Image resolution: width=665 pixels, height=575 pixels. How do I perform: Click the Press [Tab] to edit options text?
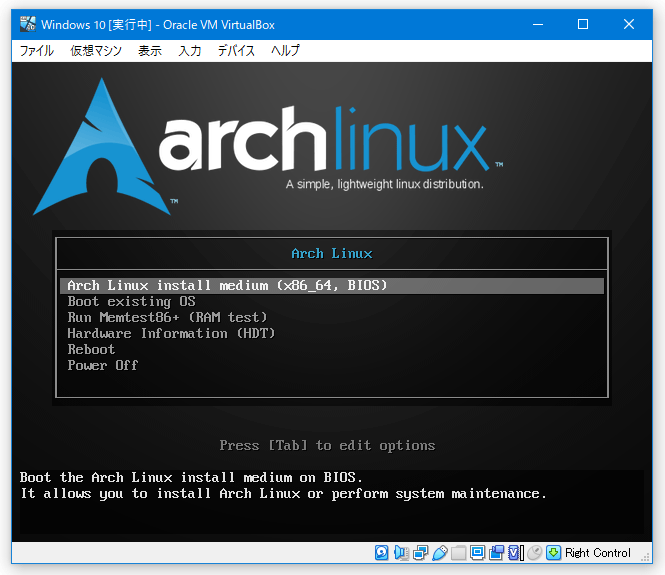(x=327, y=445)
